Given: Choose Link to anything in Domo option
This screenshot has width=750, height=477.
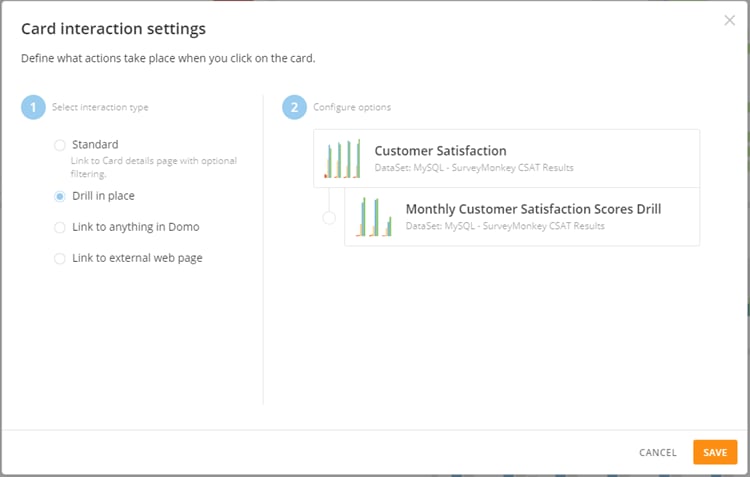Looking at the screenshot, I should (60, 227).
